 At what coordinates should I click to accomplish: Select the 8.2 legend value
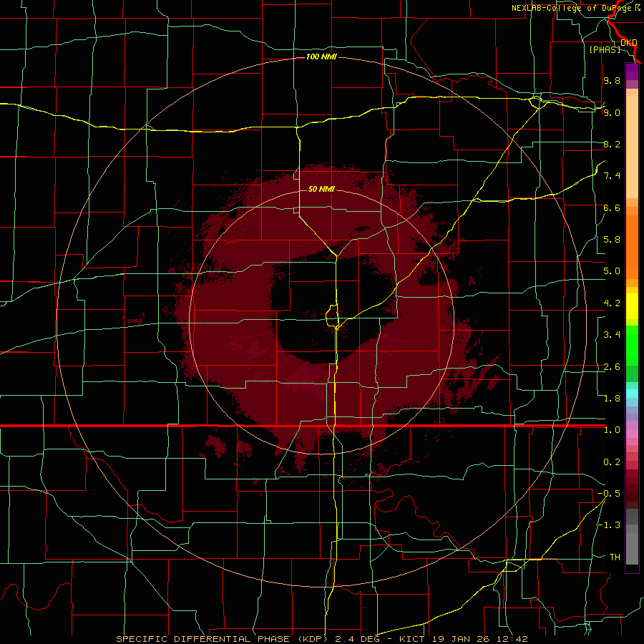[612, 144]
